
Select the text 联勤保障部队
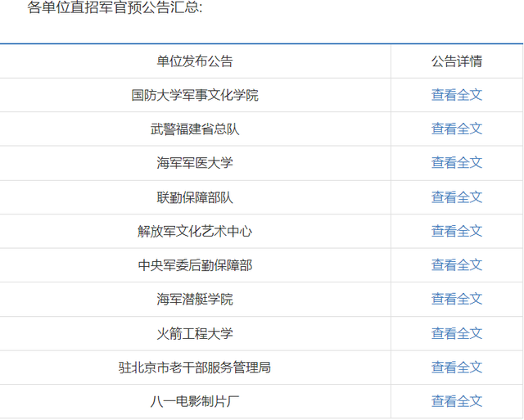tap(195, 197)
